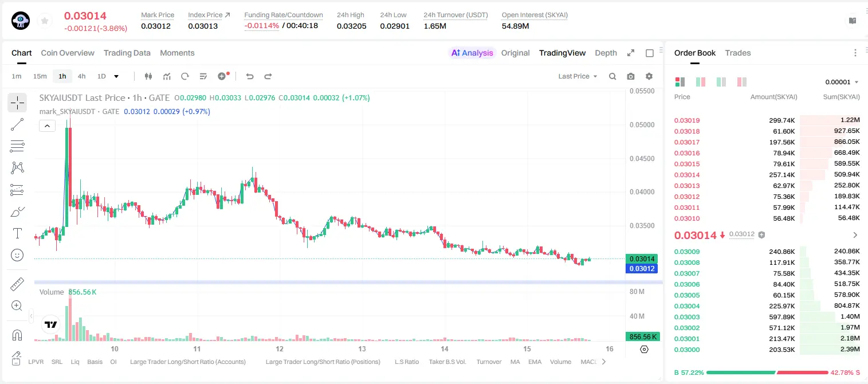The height and width of the screenshot is (384, 868).
Task: Select the ruler measure tool
Action: coord(17,284)
